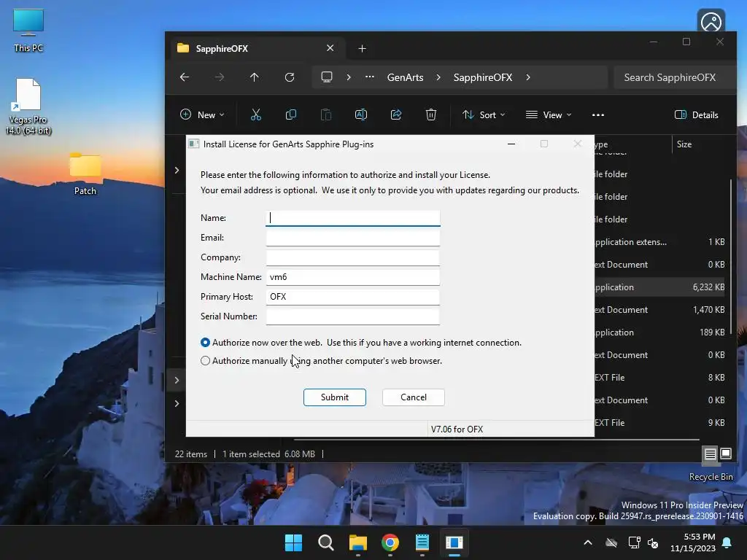
Task: Switch to large thumbnails view icon in status bar
Action: (x=726, y=454)
